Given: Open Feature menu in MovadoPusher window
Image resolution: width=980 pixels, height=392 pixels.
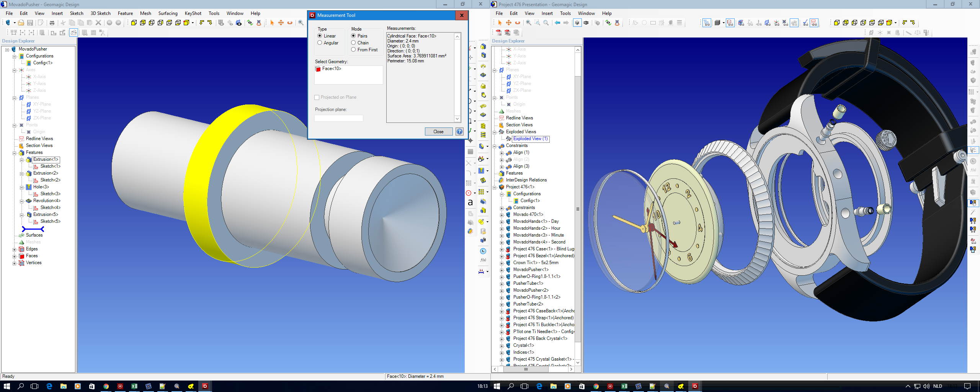Looking at the screenshot, I should click(125, 13).
